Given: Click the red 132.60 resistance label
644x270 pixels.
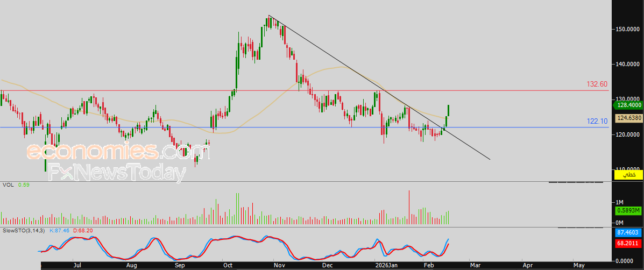Looking at the screenshot, I should tap(597, 84).
